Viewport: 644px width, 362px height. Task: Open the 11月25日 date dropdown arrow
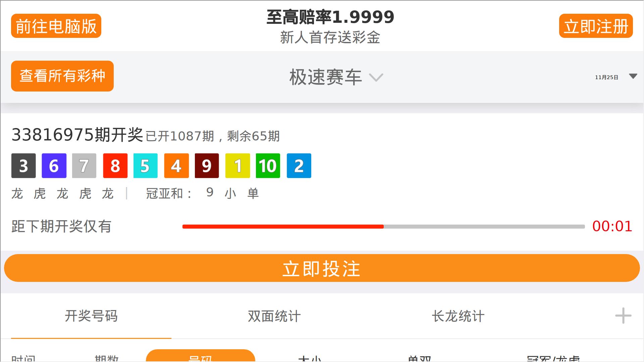tap(633, 76)
